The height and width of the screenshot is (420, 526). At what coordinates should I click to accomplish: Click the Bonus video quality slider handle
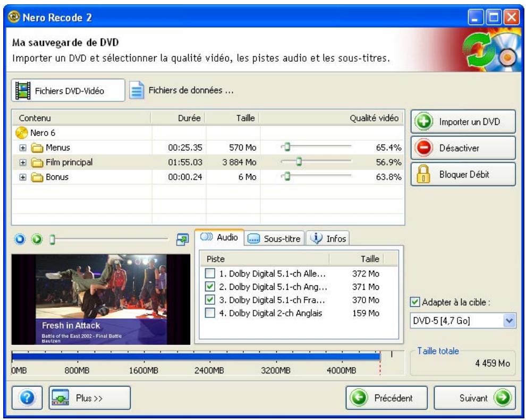point(287,176)
